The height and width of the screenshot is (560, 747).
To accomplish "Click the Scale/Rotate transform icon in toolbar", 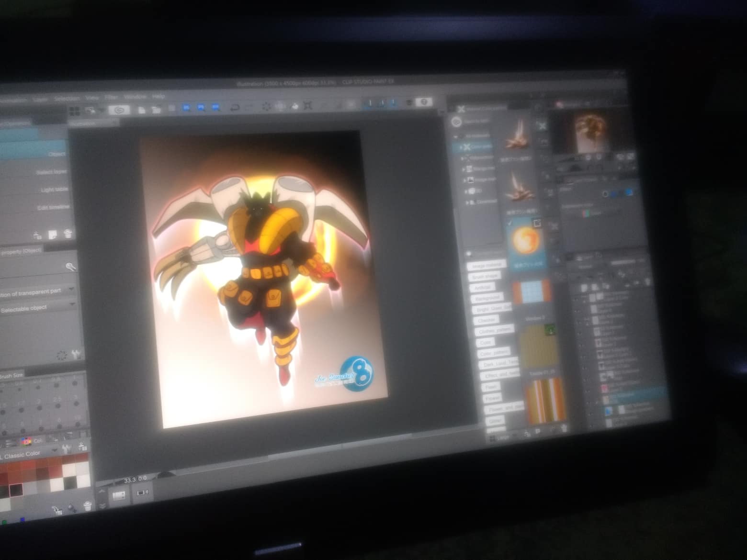I will (x=307, y=105).
